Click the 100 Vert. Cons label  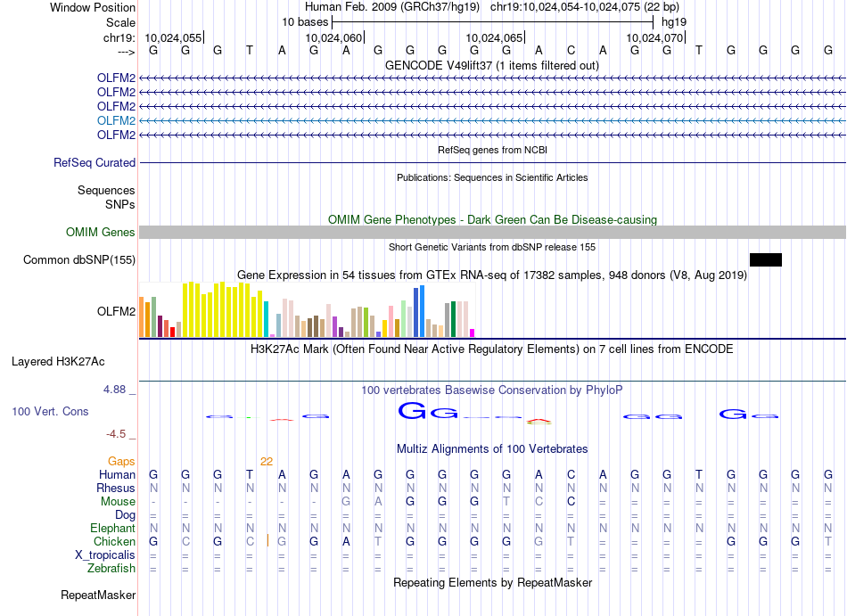pos(50,411)
